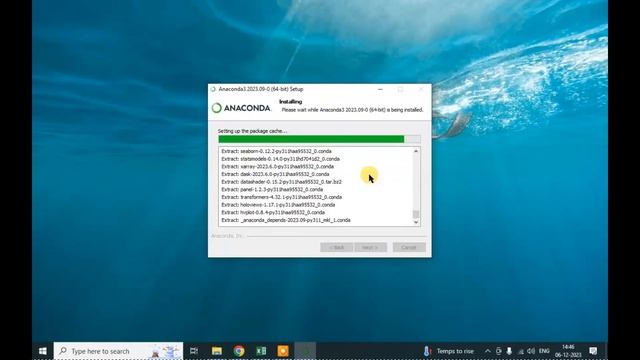Image resolution: width=640 pixels, height=360 pixels.
Task: Select the dask-2023.6.0 extract line
Action: [x=275, y=174]
